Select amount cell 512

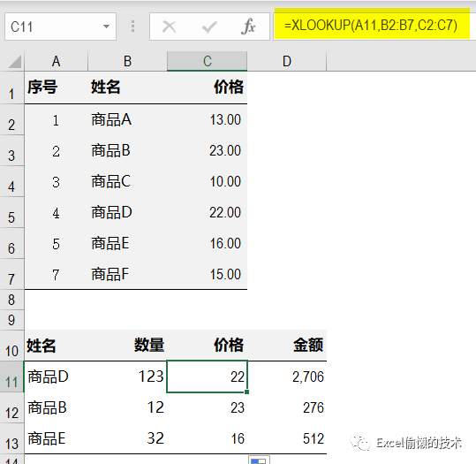(x=287, y=438)
